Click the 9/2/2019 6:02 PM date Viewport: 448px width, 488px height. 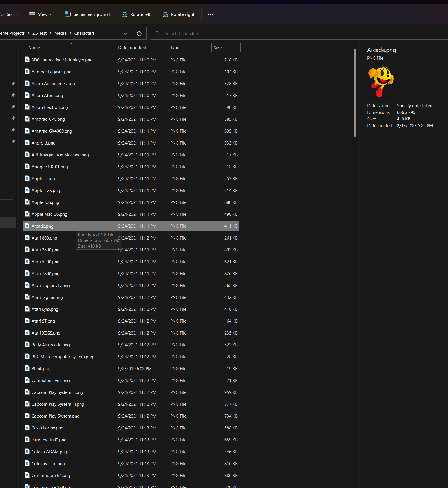pos(135,369)
